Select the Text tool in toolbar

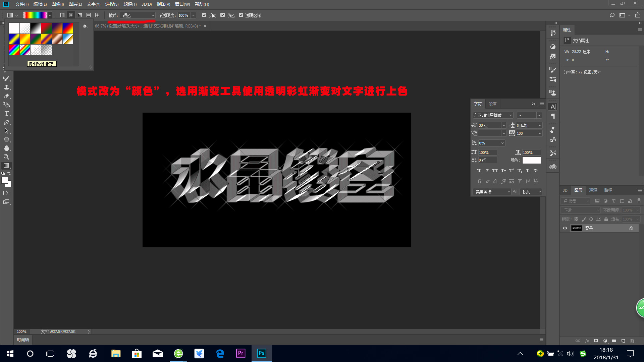click(6, 114)
